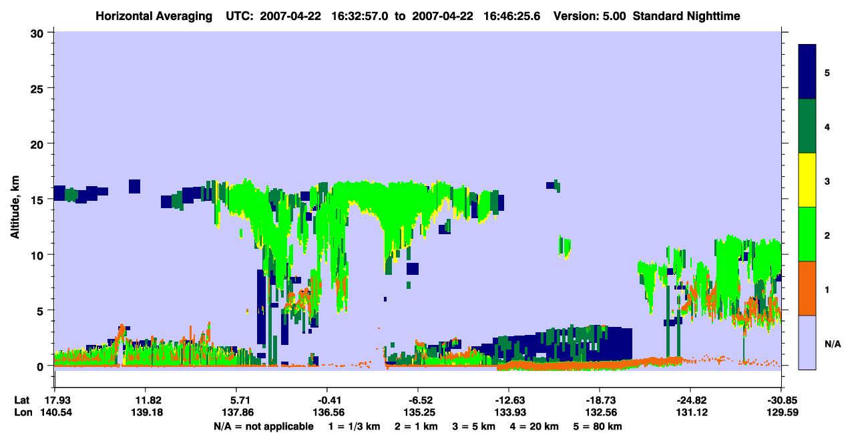
Task: Click the 'N/A = not applicable' footnote
Action: click(x=264, y=426)
